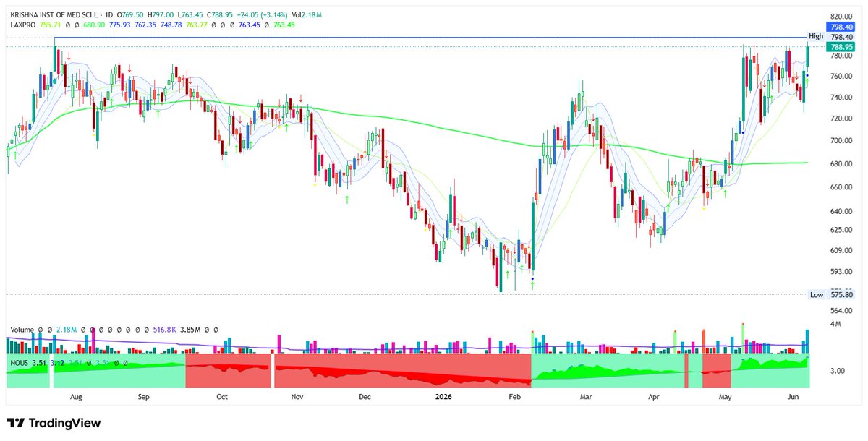Screen dimensions: 868x441
Task: Click the 660.00 price axis label
Action: click(843, 187)
